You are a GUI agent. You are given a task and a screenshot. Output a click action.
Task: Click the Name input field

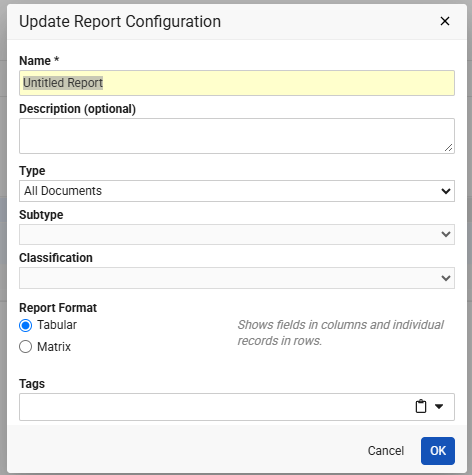237,83
